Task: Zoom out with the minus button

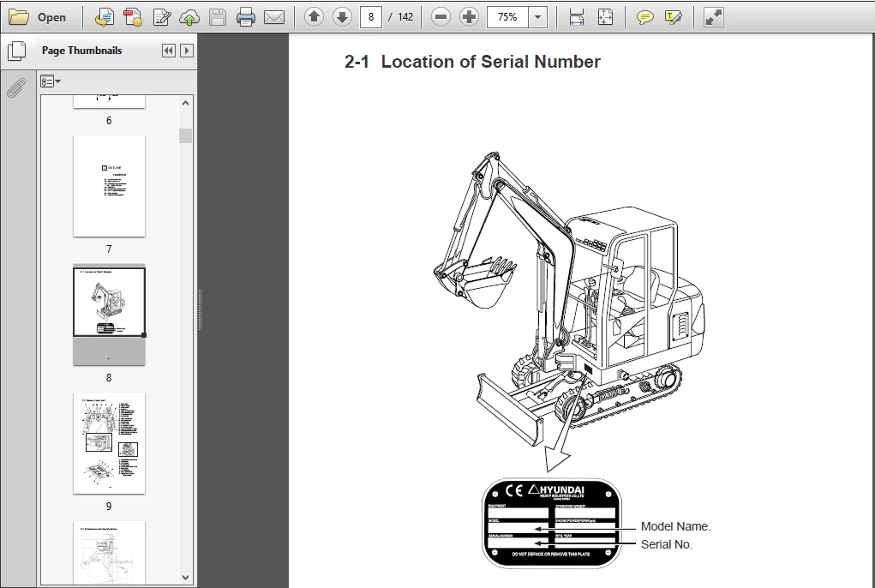Action: [440, 17]
